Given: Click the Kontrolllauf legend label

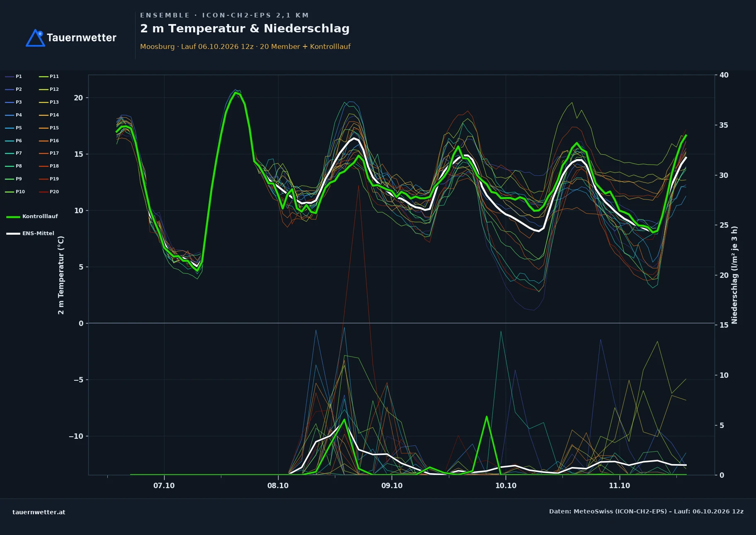Looking at the screenshot, I should (x=40, y=216).
